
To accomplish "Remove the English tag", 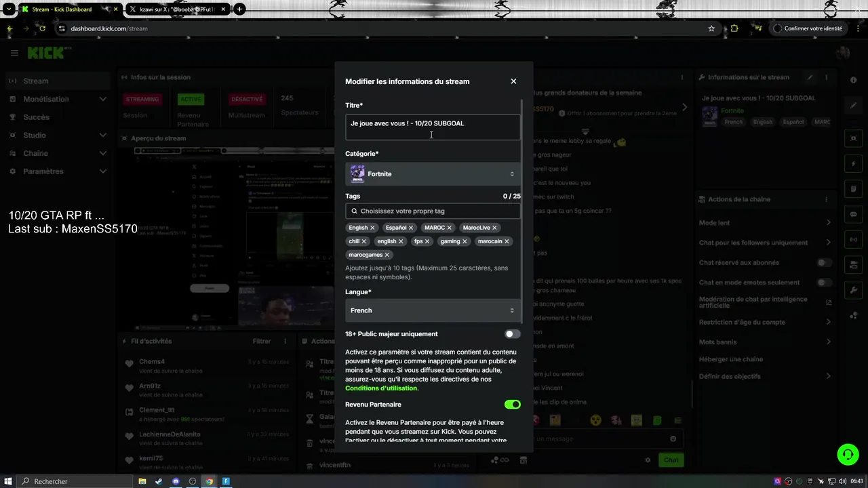I will coord(372,228).
